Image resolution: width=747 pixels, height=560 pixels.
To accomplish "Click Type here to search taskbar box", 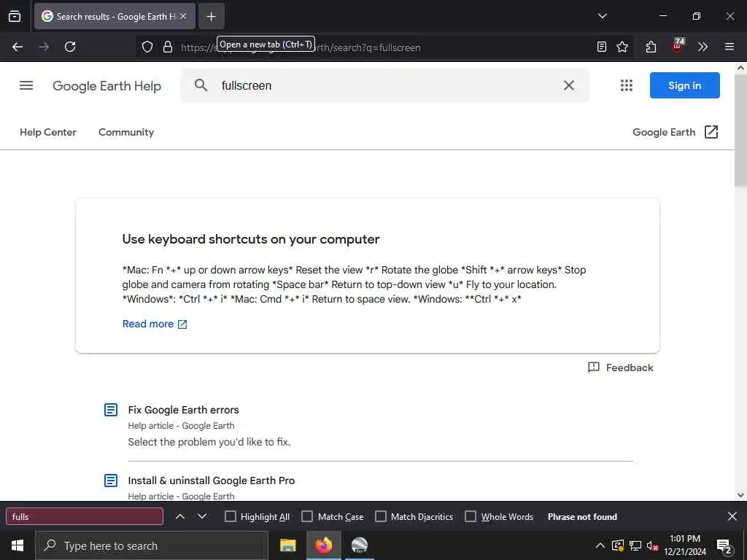I will 152,545.
